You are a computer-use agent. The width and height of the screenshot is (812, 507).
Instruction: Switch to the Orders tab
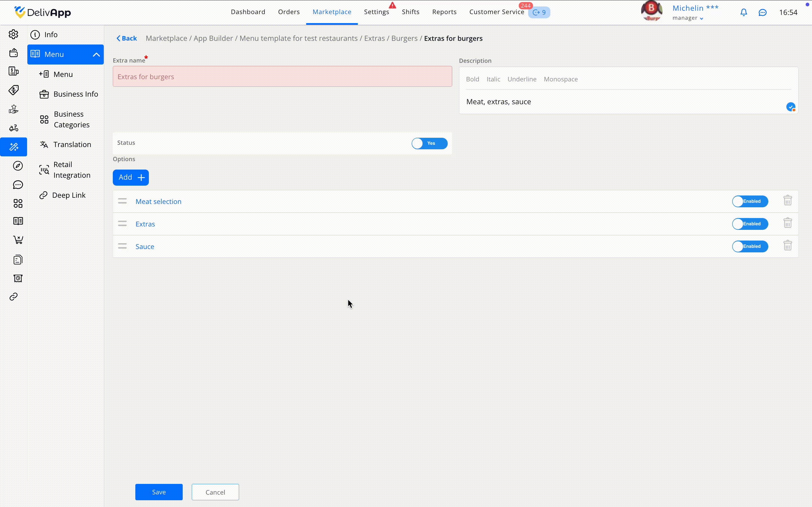click(288, 12)
